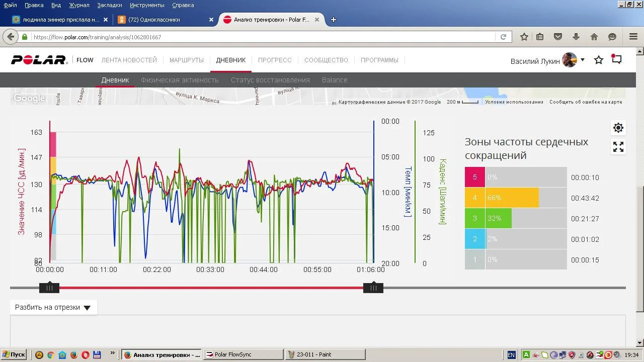The image size is (644, 362).
Task: Save the page to Pocket
Action: pyautogui.click(x=558, y=37)
